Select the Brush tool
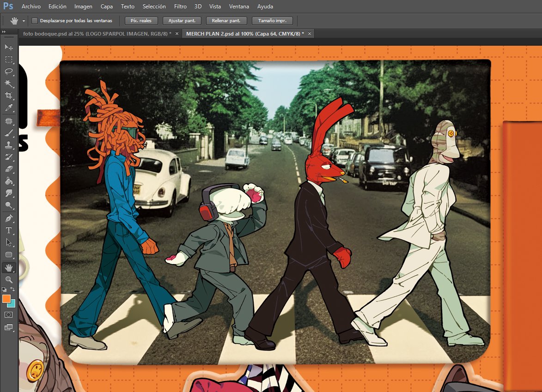 9,133
